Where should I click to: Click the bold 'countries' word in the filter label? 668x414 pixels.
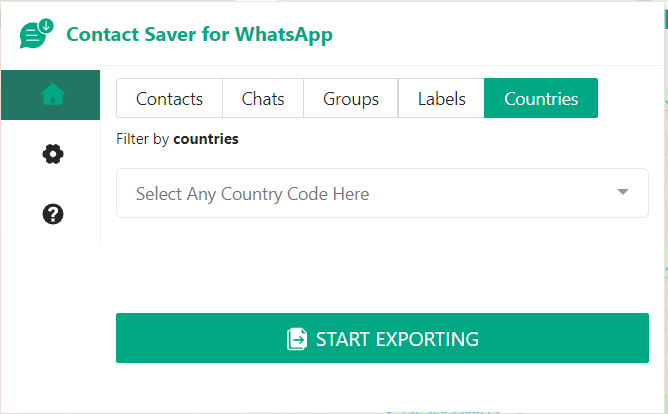(x=206, y=139)
